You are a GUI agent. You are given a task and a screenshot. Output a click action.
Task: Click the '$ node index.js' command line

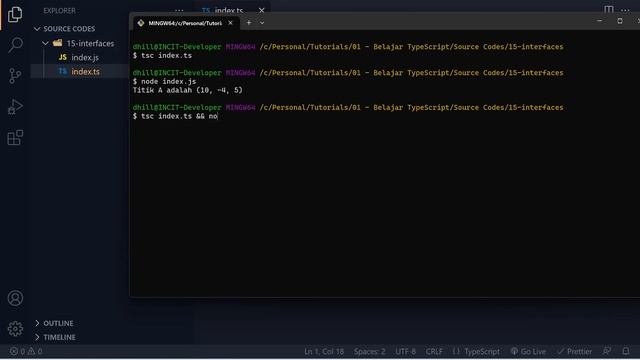164,81
